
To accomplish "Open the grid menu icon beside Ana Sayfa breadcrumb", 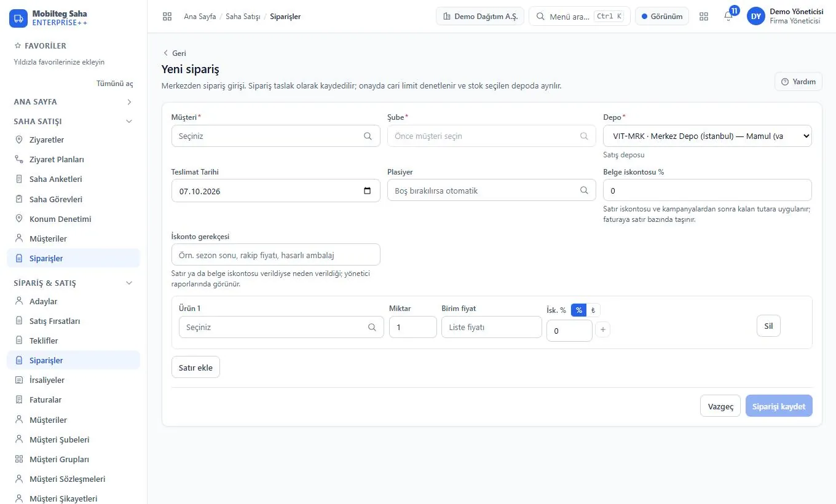I will pyautogui.click(x=167, y=17).
